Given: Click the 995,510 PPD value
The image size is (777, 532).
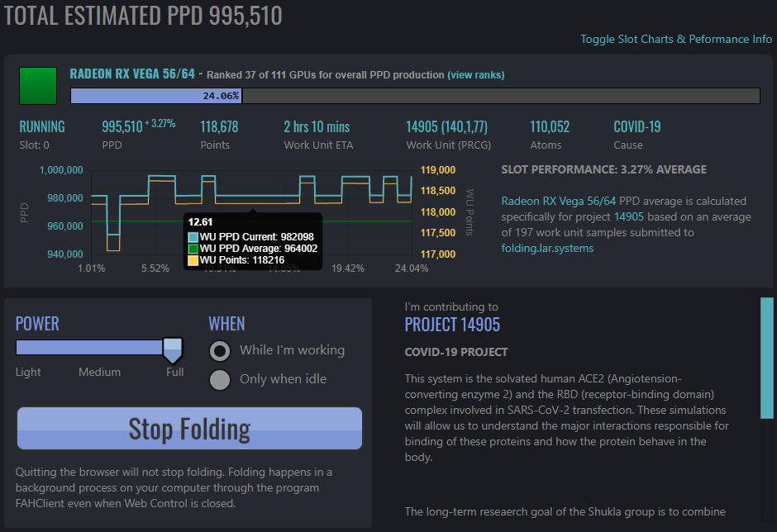Looking at the screenshot, I should point(122,127).
